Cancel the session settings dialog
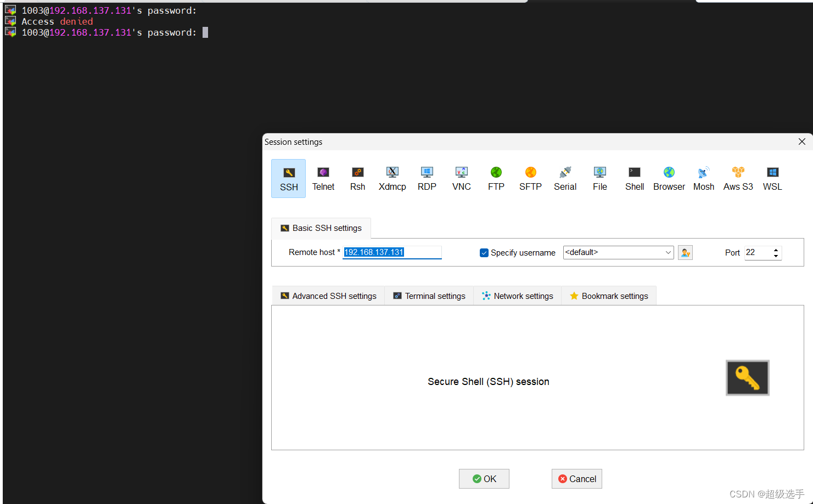This screenshot has width=813, height=504. (x=576, y=478)
